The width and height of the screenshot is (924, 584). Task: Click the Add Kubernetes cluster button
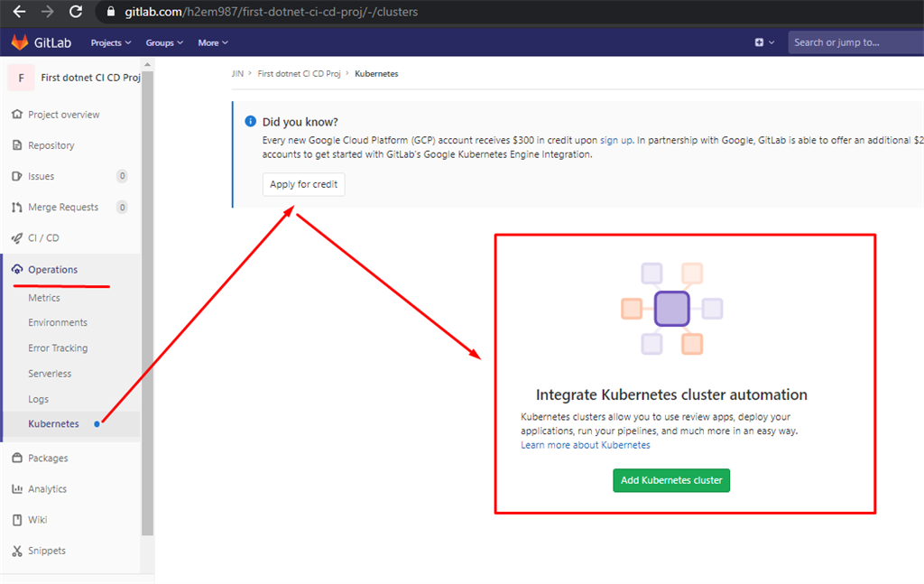click(x=671, y=480)
